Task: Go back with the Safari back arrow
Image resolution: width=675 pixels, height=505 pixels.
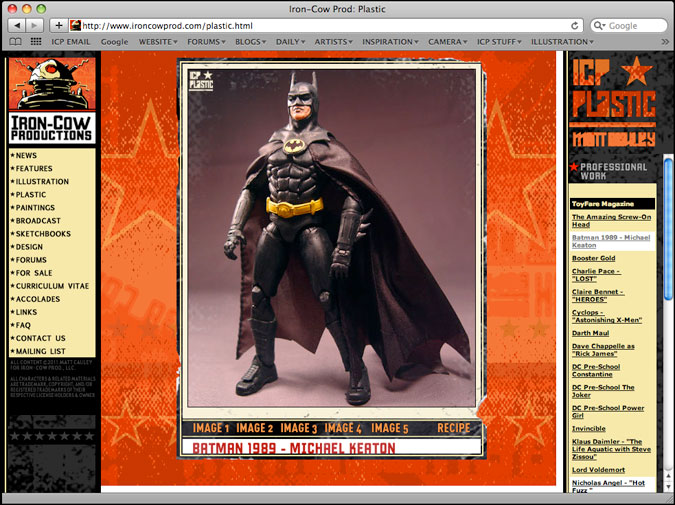Action: 17,25
